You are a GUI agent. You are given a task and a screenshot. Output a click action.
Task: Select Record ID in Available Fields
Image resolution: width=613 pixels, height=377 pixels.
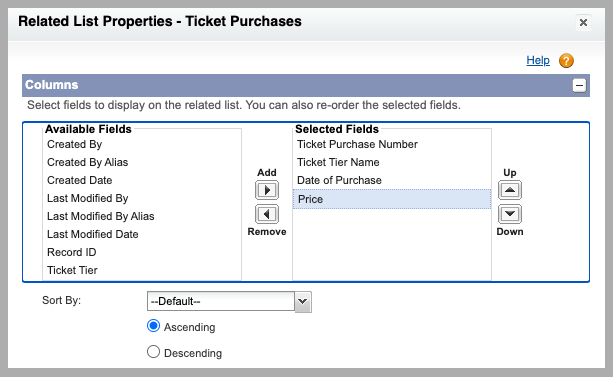(142, 252)
